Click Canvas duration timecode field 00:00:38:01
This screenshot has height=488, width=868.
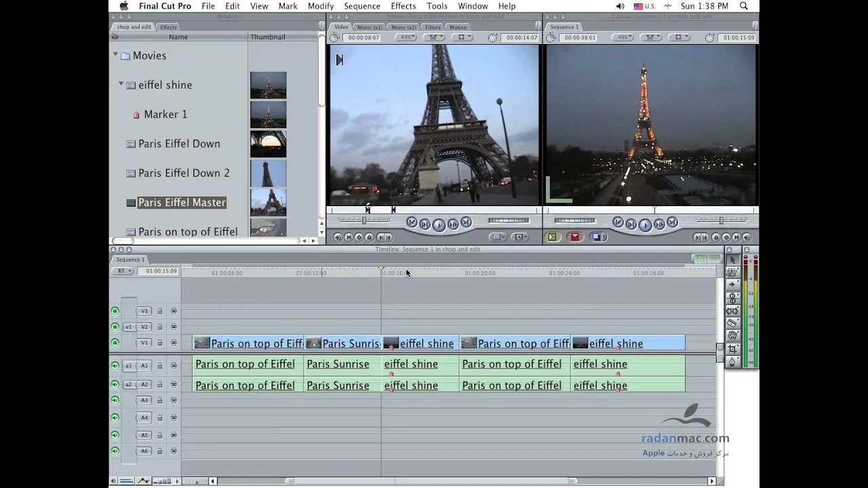point(578,37)
